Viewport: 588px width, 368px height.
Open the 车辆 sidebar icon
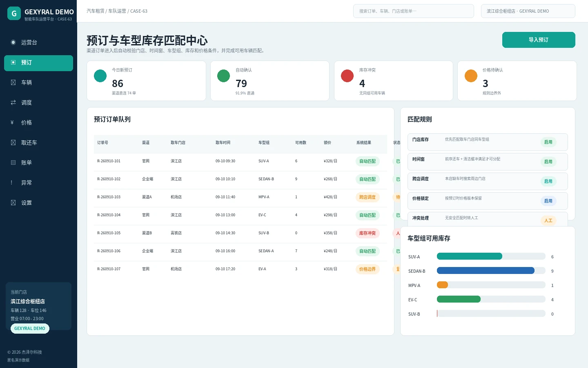click(x=13, y=83)
